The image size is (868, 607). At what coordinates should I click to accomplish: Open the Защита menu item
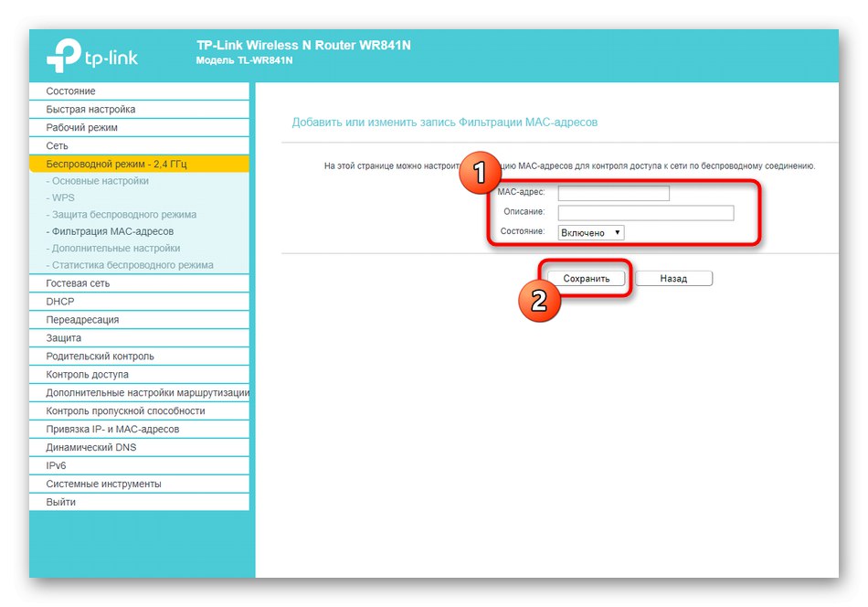139,338
